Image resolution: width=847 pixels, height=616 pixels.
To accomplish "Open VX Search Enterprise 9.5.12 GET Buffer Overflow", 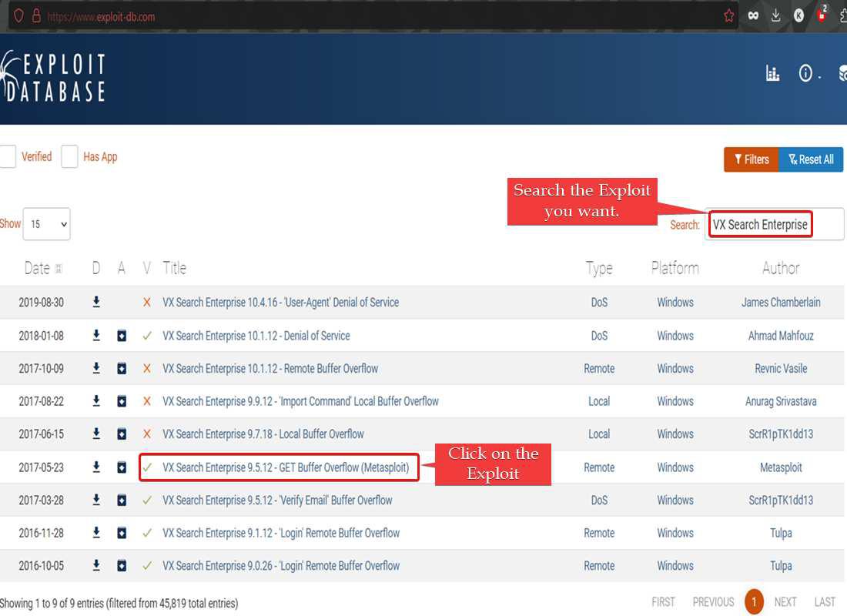I will tap(286, 467).
